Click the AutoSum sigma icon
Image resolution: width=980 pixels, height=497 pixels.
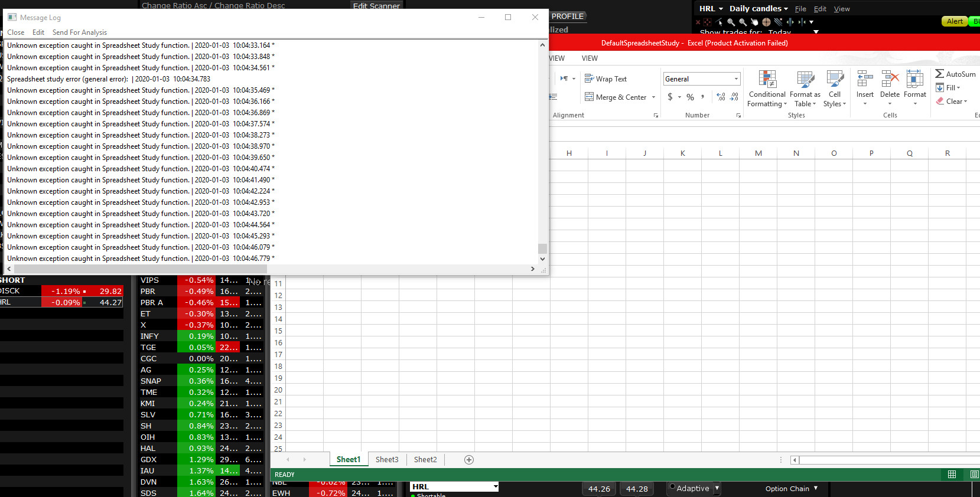coord(939,74)
